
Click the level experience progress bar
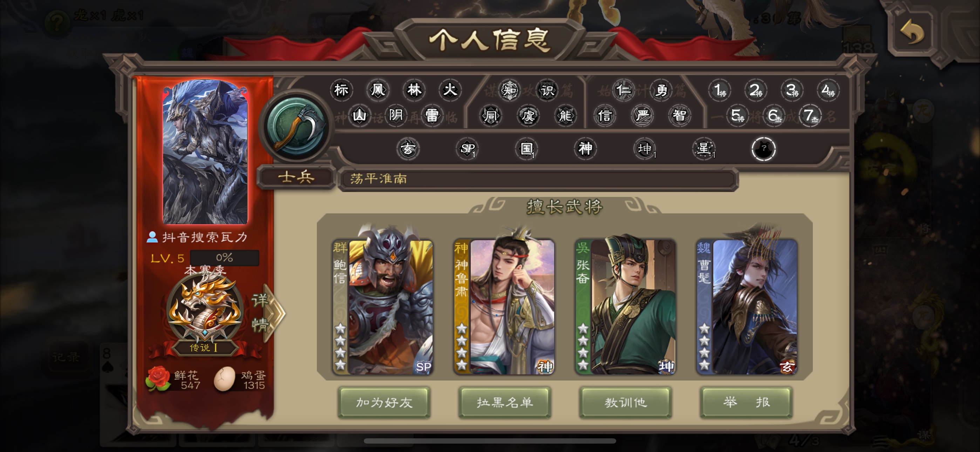pyautogui.click(x=224, y=258)
